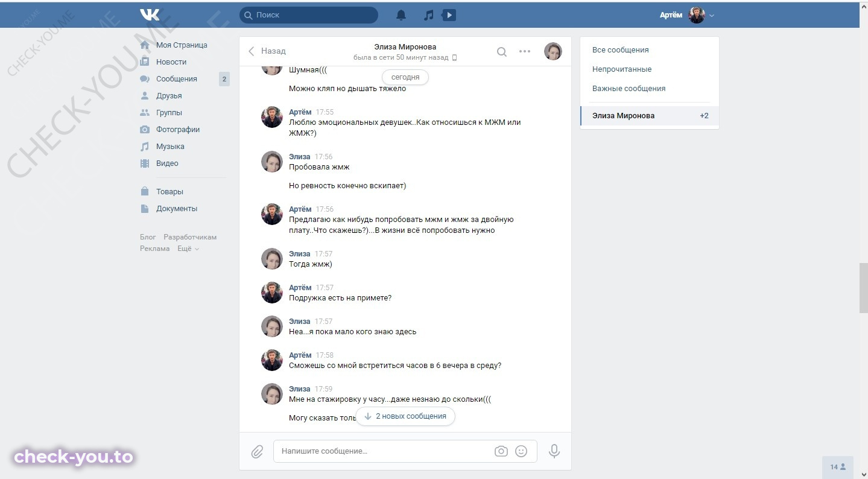Open Фотографии in sidebar
Image resolution: width=868 pixels, height=479 pixels.
point(178,130)
